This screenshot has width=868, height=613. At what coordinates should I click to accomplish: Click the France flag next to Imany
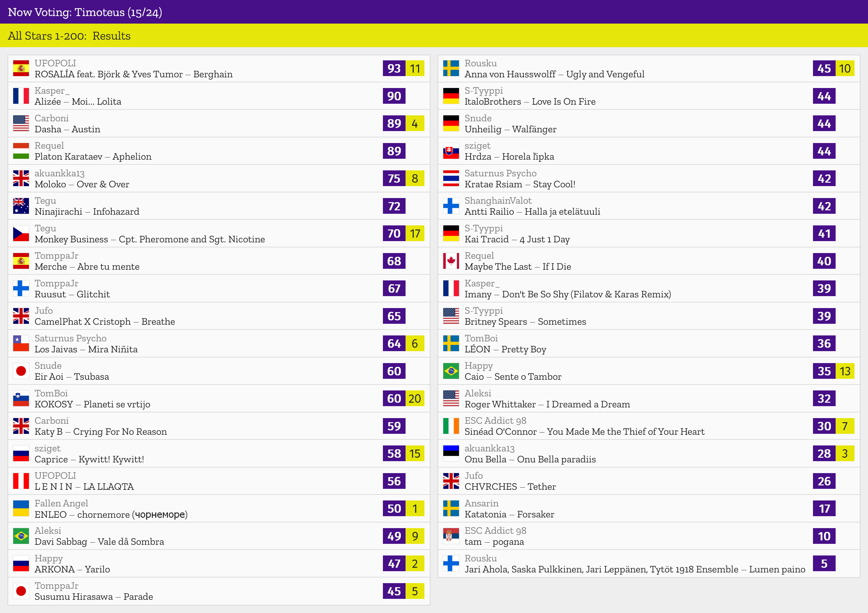[x=451, y=288]
